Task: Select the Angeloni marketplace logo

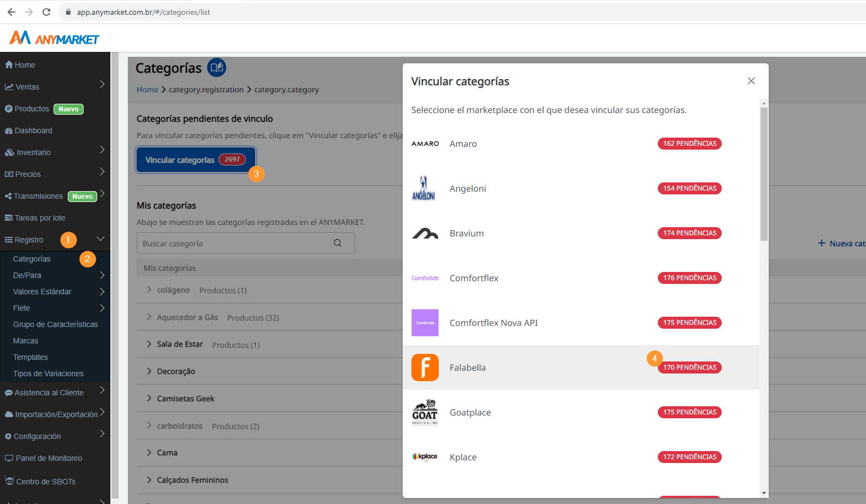Action: pyautogui.click(x=424, y=188)
